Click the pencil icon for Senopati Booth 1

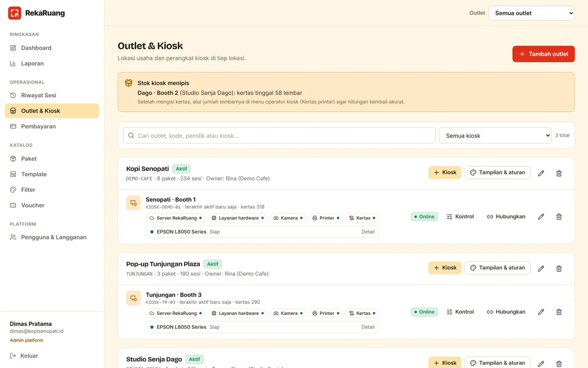click(x=541, y=217)
